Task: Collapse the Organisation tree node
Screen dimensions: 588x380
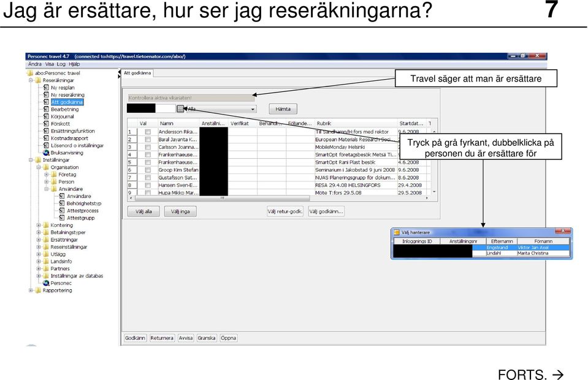Action: [39, 167]
